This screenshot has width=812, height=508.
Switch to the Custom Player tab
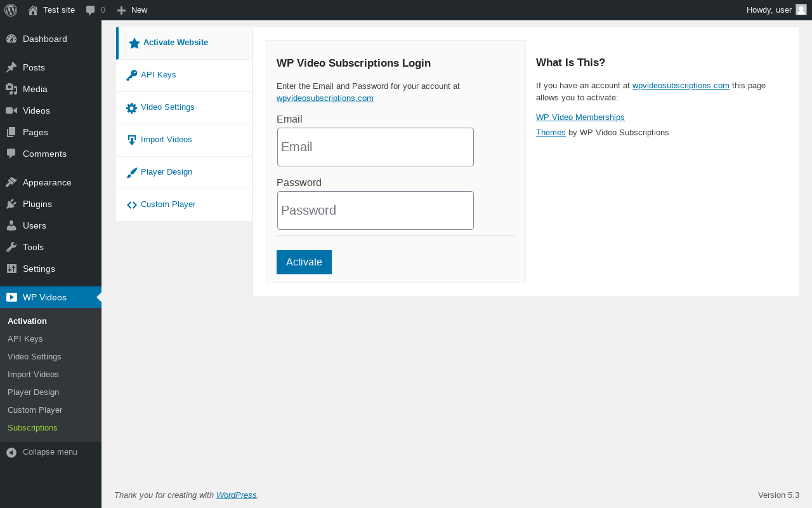click(184, 205)
